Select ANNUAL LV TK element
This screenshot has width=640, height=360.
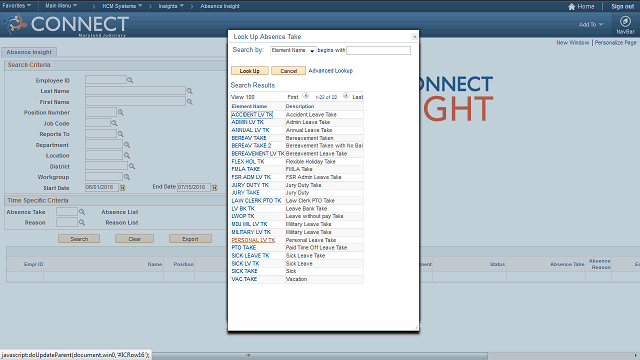250,130
